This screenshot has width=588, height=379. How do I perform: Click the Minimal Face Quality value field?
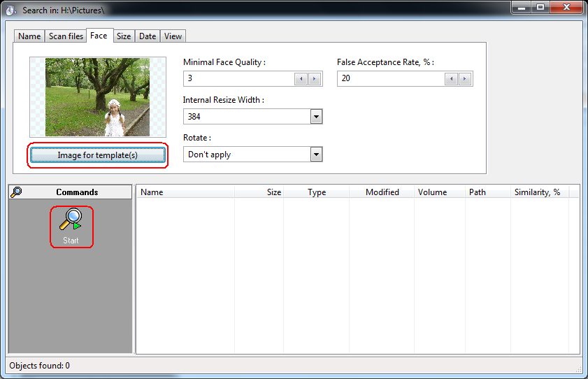(238, 79)
